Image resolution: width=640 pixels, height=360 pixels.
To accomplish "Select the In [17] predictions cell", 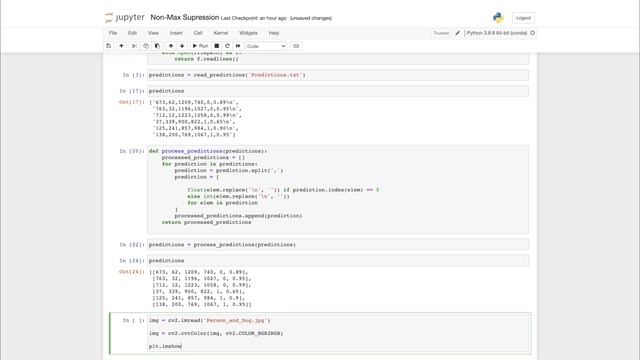I will pos(338,91).
